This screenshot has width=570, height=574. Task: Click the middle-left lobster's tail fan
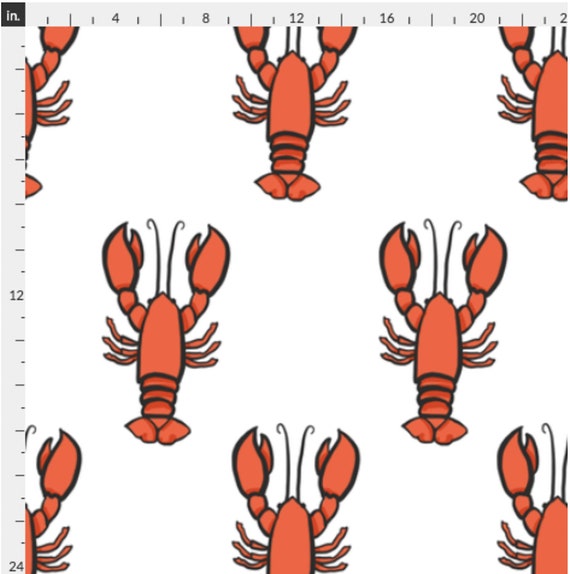158,430
